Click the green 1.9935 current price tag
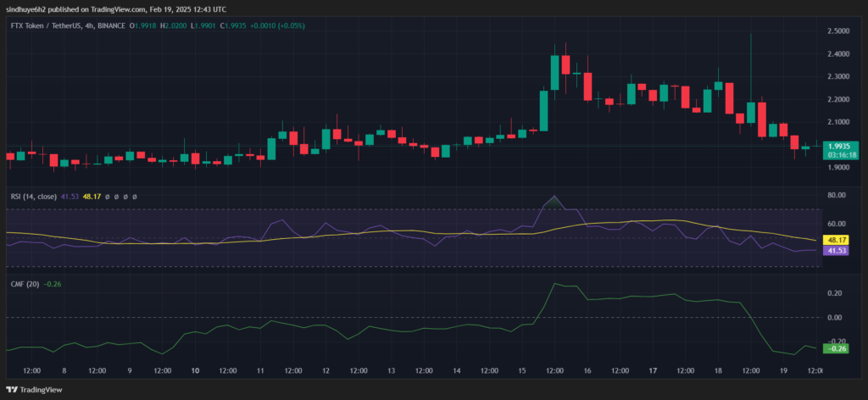Viewport: 868px width, 400px height. click(x=842, y=146)
